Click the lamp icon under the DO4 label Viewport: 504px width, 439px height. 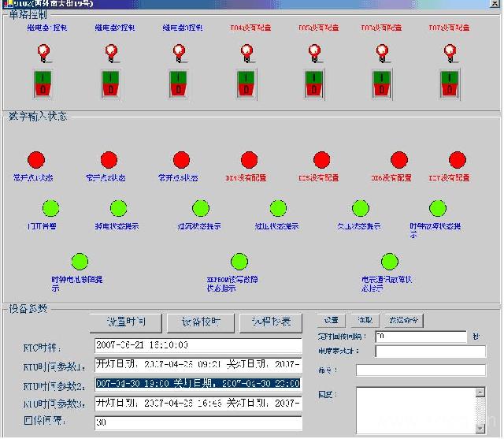[x=246, y=52]
